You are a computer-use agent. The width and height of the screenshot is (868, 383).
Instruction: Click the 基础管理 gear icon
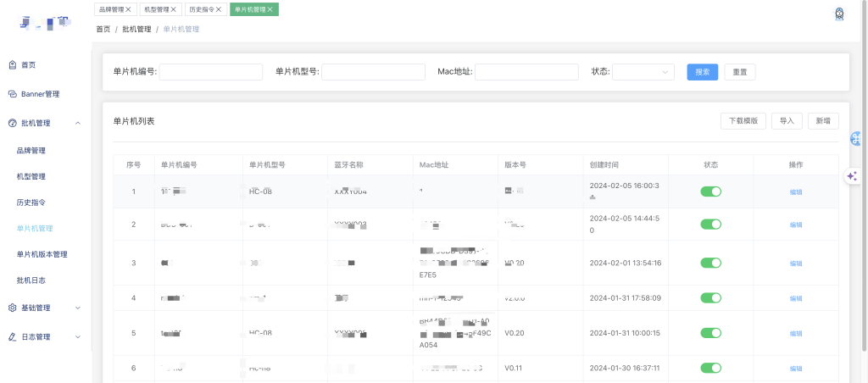tap(13, 308)
